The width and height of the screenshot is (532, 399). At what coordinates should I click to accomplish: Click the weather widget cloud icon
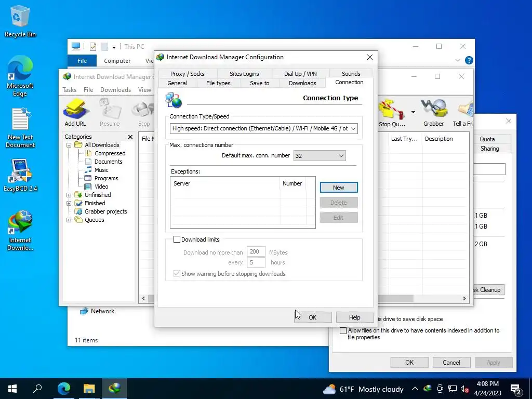tap(329, 389)
